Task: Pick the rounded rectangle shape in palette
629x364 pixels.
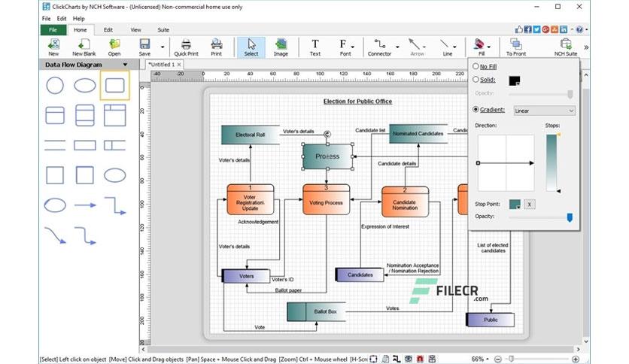Action: click(114, 85)
